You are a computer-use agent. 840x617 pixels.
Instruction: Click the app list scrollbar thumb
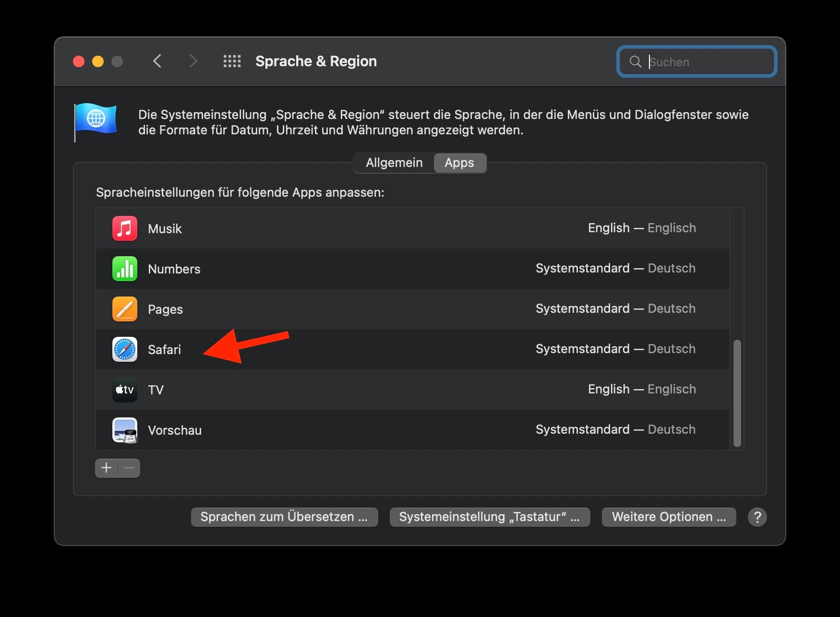click(737, 393)
